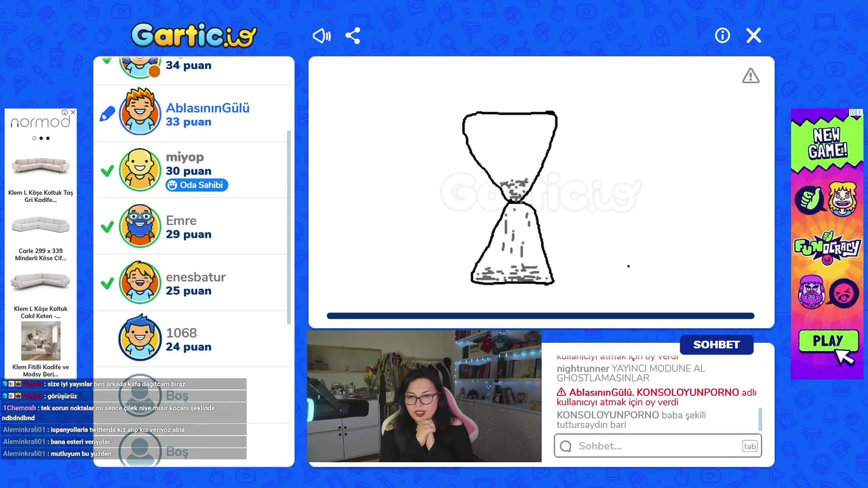Click the player list scrollbar
The height and width of the screenshot is (488, 868).
tap(289, 227)
